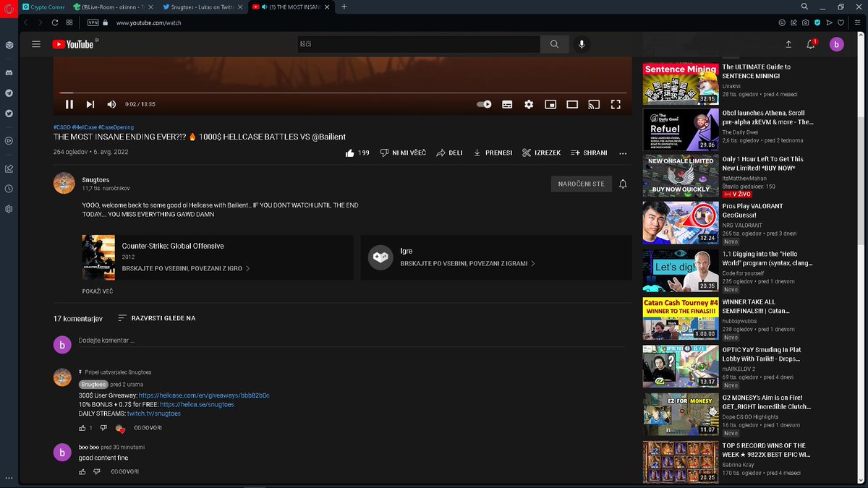The height and width of the screenshot is (488, 868).
Task: Click the #HellCase hashtag
Action: pyautogui.click(x=85, y=127)
